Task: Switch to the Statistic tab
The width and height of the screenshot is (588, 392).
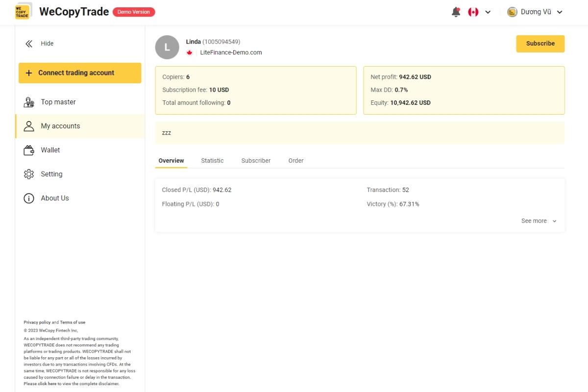Action: pos(212,161)
